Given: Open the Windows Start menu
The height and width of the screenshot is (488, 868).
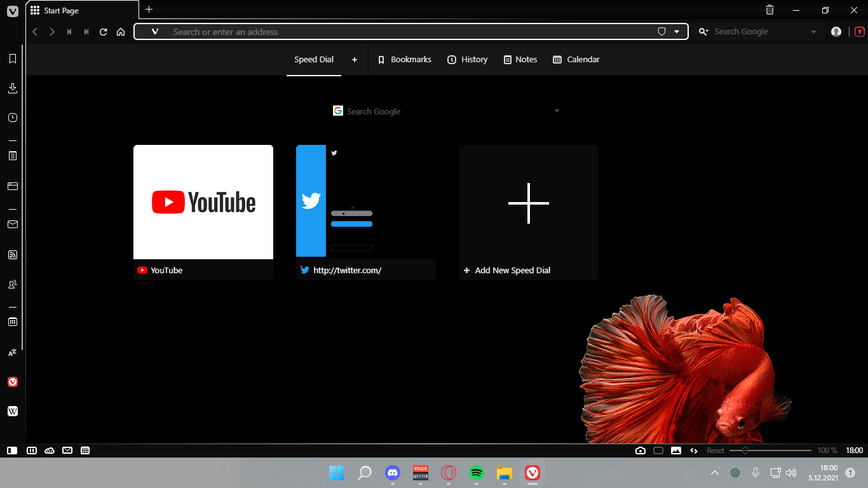Looking at the screenshot, I should [x=337, y=473].
